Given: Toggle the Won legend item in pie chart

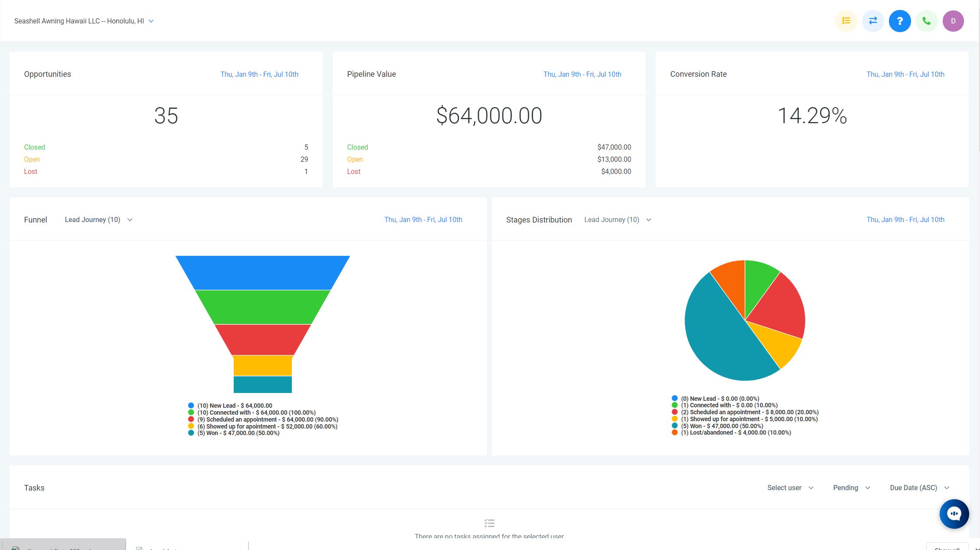Looking at the screenshot, I should [722, 426].
